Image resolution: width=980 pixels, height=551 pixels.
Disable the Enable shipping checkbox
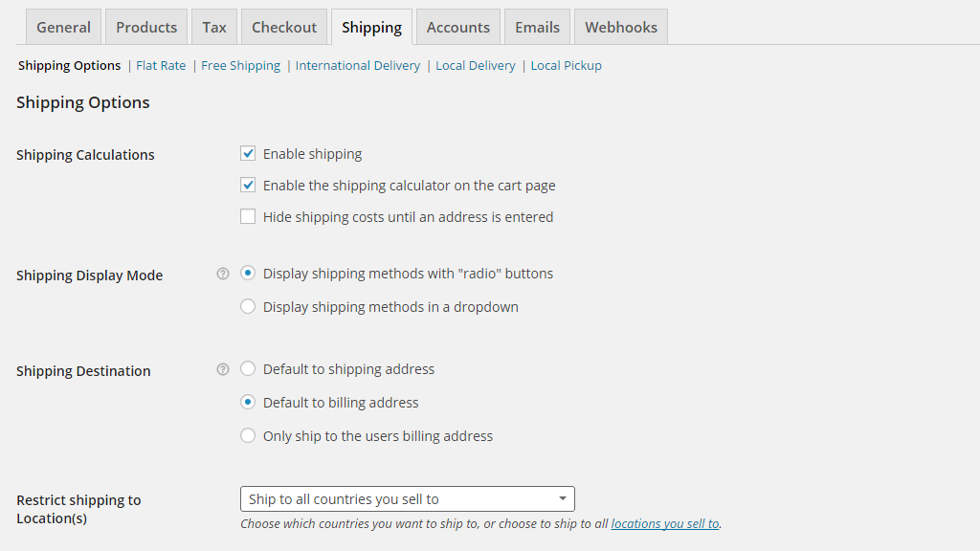click(x=248, y=153)
